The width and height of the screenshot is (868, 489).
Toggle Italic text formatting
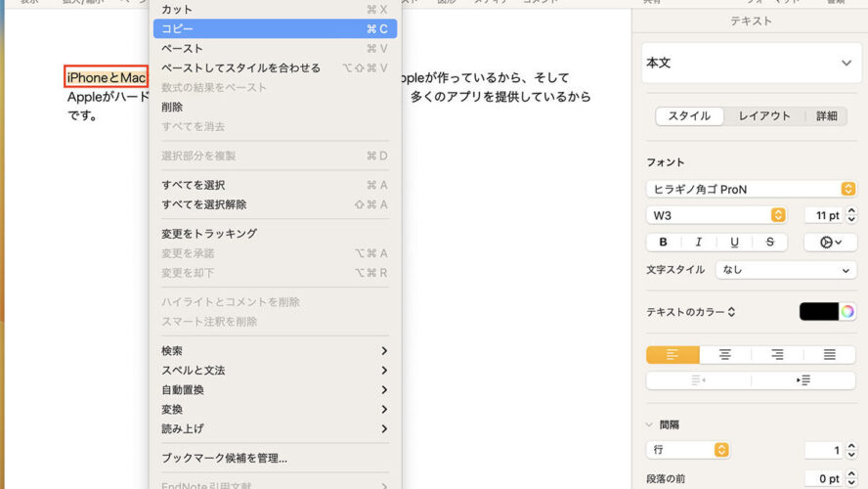(699, 242)
